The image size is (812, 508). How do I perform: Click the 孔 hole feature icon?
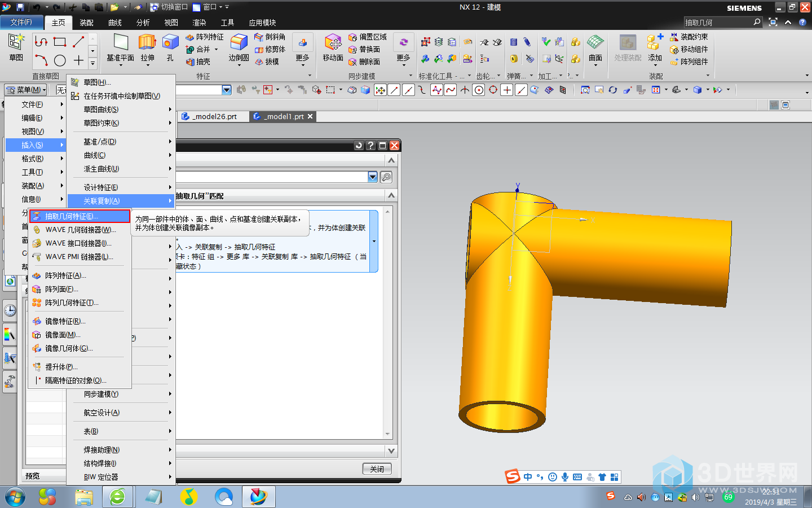click(x=170, y=43)
